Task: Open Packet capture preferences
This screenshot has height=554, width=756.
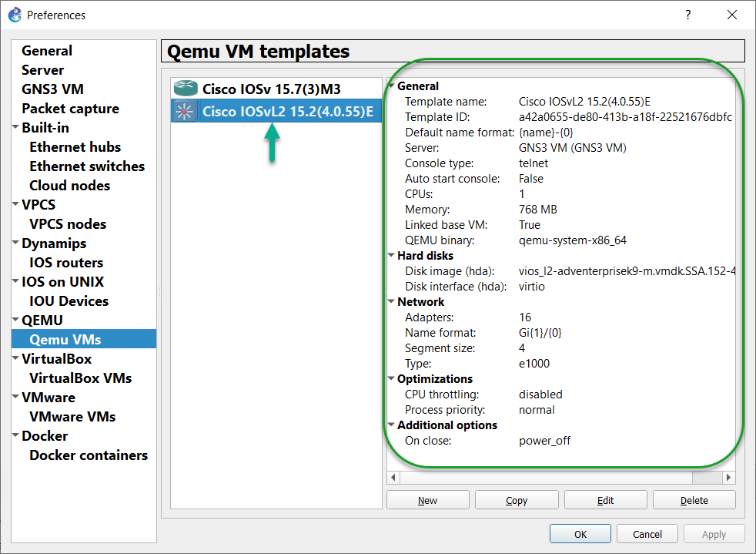Action: tap(70, 109)
